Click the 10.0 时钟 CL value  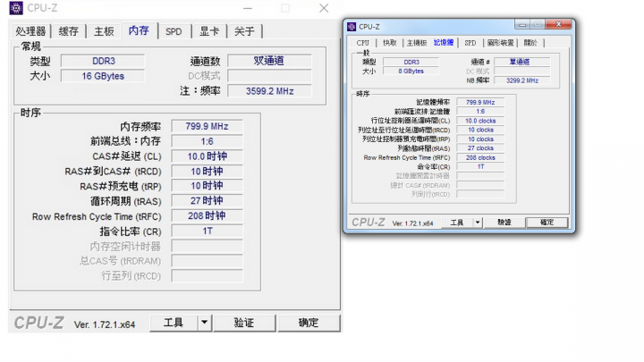(x=207, y=156)
